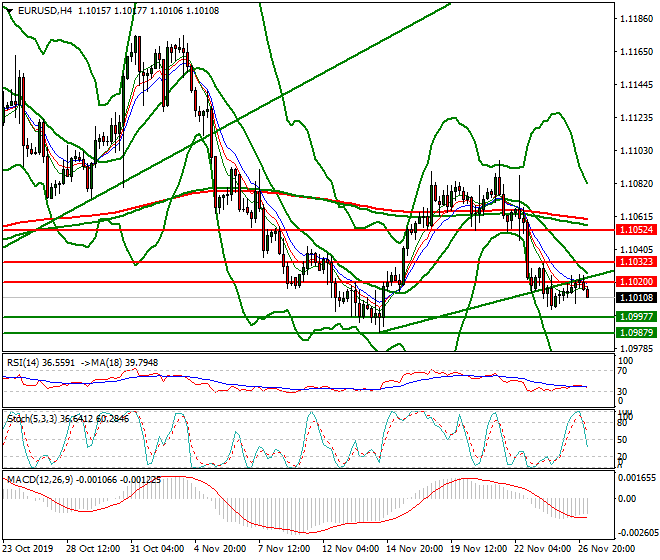Click the black current price label 1.10108
Viewport: 660px width, 560px height.
(x=636, y=298)
